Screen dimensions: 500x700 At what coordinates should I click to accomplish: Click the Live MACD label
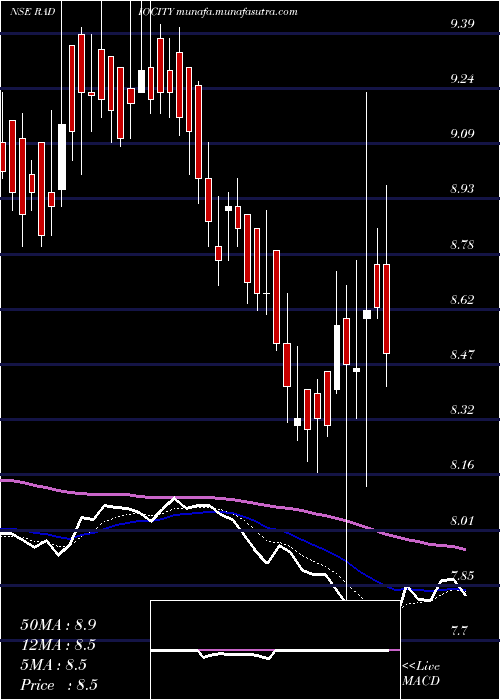pyautogui.click(x=421, y=674)
